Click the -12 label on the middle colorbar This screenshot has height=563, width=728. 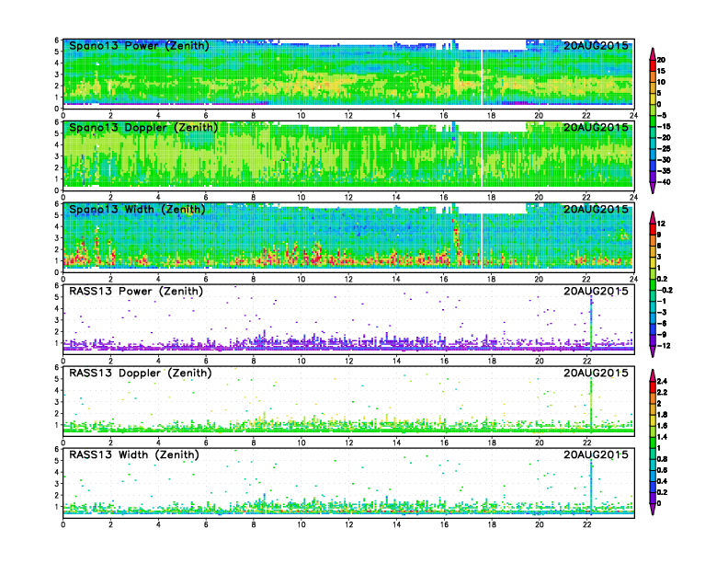(664, 346)
